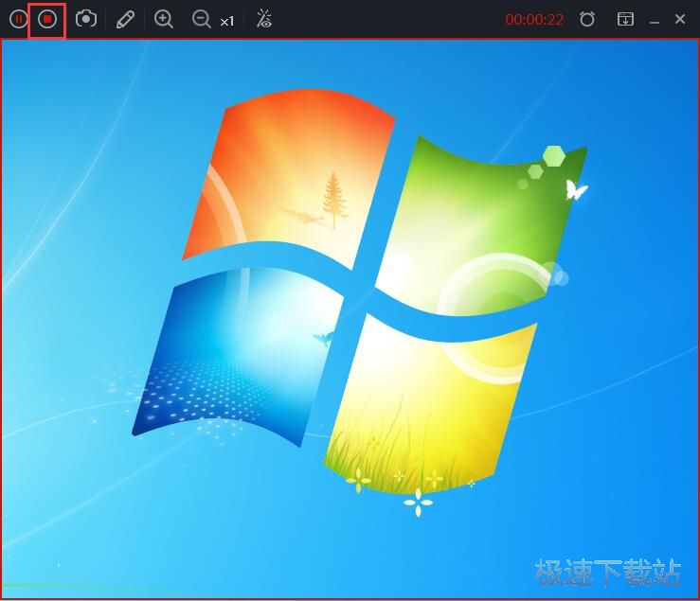
Task: Click the 00:00:22 recording timer
Action: click(534, 20)
